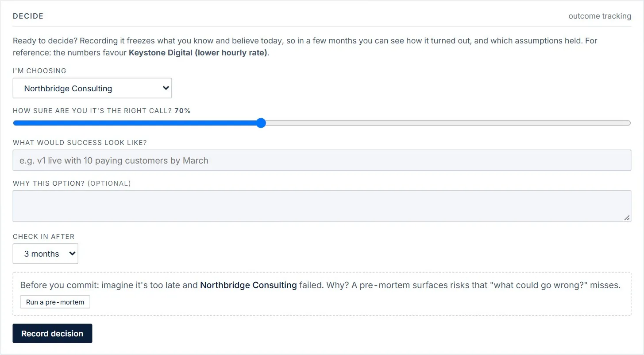Click the "70%" confidence value
The image size is (644, 355).
(182, 111)
